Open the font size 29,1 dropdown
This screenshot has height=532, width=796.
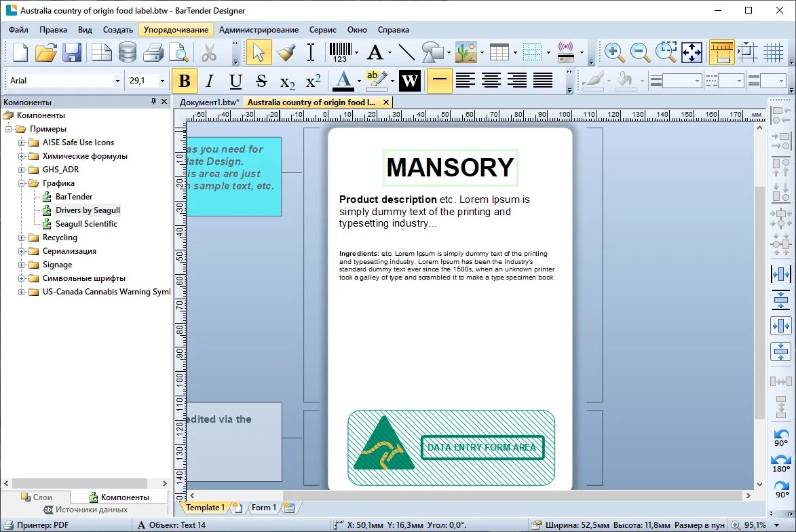pyautogui.click(x=162, y=81)
